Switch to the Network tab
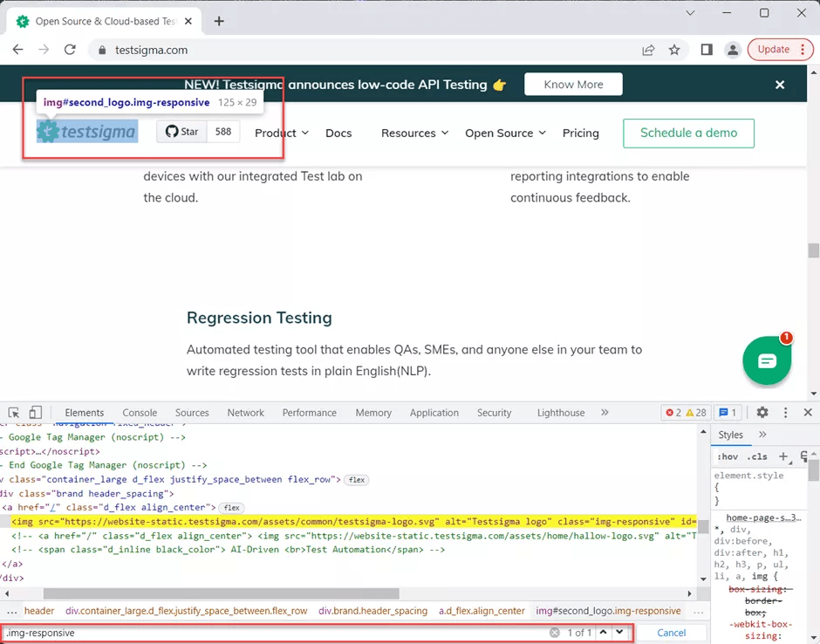 coord(245,413)
